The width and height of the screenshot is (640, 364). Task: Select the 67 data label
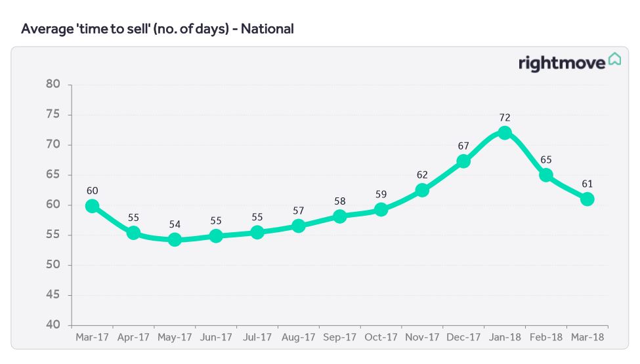463,146
